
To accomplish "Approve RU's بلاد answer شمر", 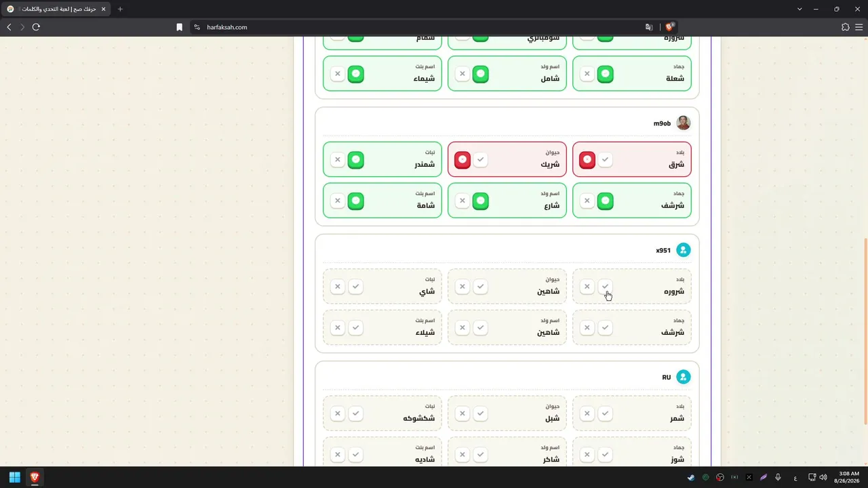I will [606, 413].
